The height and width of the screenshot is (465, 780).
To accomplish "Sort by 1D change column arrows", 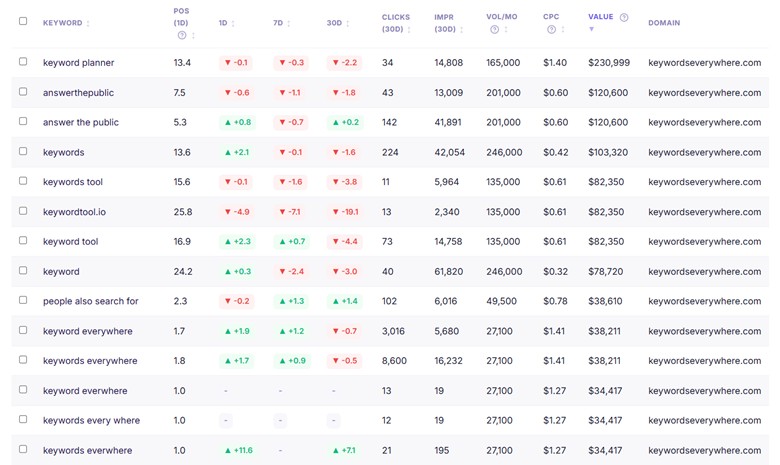I will tap(233, 23).
